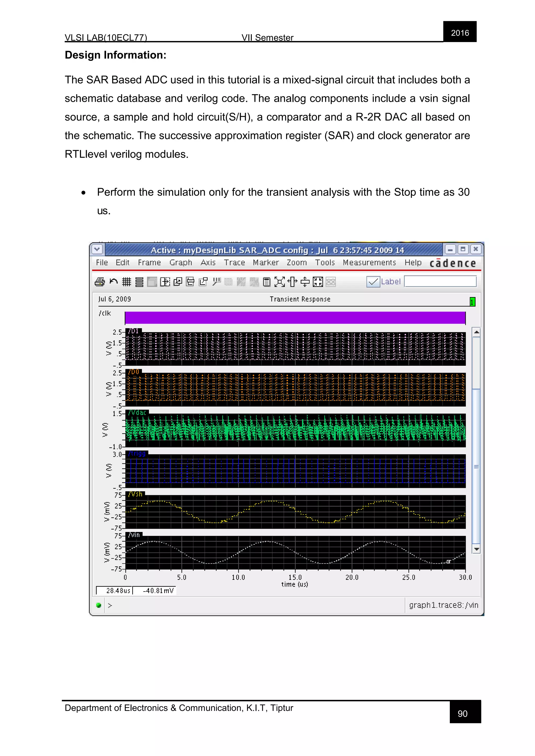Click the scrollbar up arrow

[476, 332]
